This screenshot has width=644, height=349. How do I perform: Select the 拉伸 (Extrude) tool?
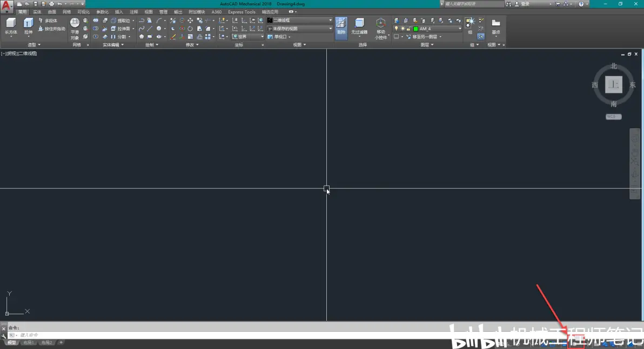[28, 26]
